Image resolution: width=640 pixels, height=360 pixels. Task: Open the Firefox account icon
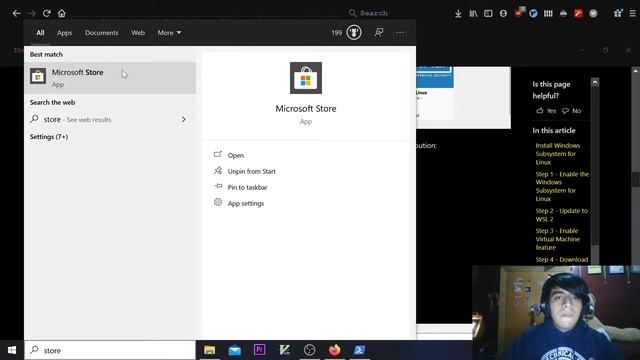(x=503, y=13)
